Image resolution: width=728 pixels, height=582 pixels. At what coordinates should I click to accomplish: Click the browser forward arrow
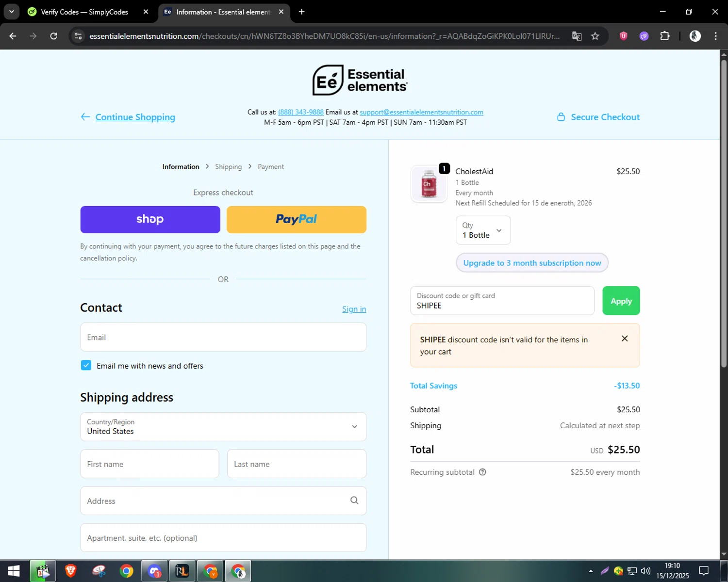[33, 36]
